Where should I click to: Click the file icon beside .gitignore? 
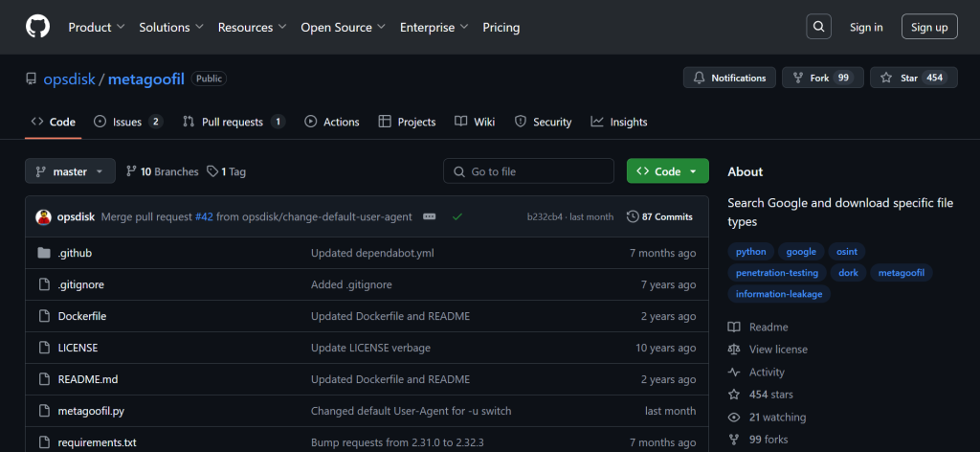[x=44, y=284]
